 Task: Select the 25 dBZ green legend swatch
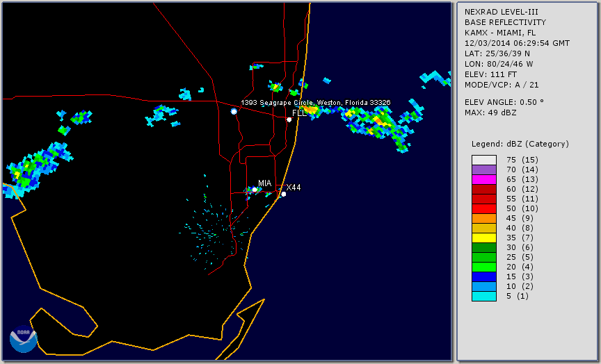click(x=484, y=257)
